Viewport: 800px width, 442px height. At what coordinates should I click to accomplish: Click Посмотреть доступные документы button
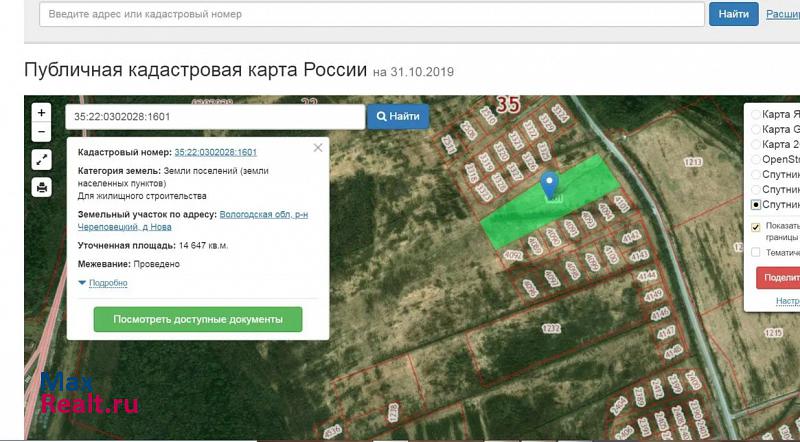point(198,320)
